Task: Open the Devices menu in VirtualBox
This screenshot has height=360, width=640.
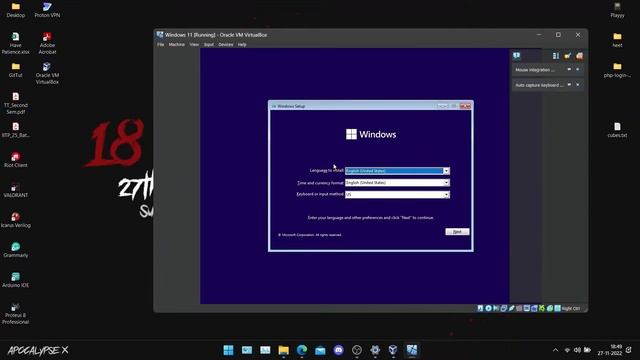Action: tap(225, 44)
